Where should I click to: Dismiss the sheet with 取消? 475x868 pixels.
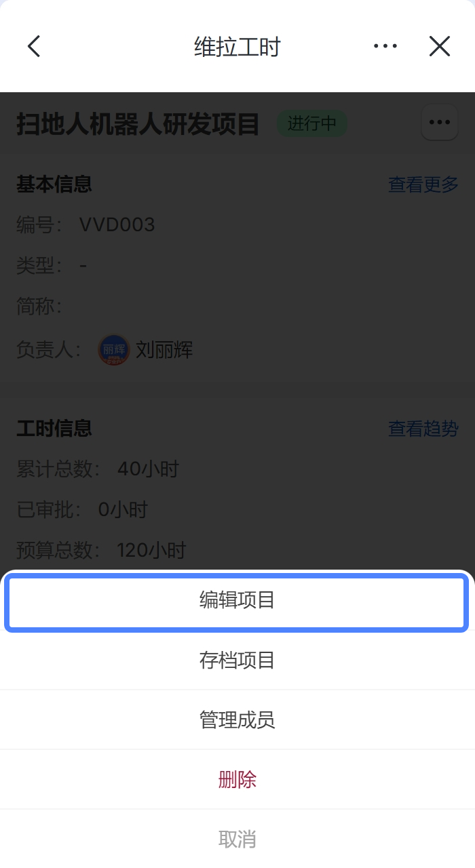237,840
